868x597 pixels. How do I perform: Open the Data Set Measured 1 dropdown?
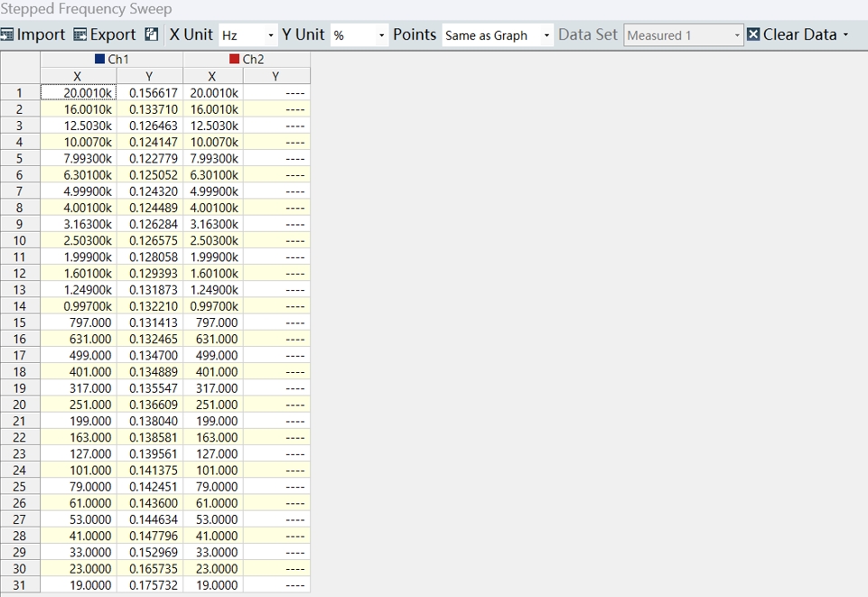[683, 35]
